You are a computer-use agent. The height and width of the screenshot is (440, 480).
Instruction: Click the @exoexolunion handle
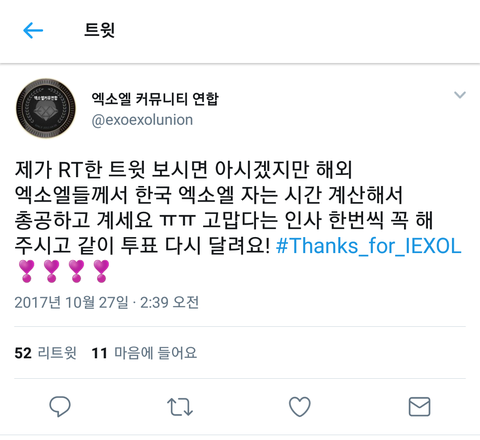(142, 120)
